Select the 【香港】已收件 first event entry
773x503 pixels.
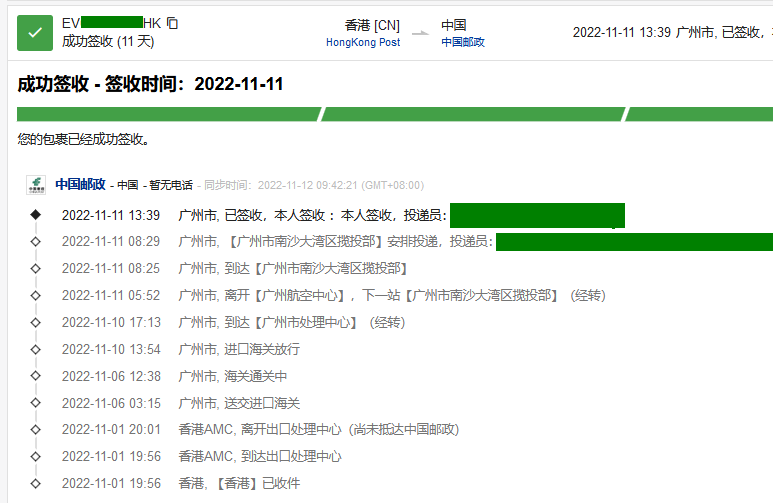pos(238,484)
